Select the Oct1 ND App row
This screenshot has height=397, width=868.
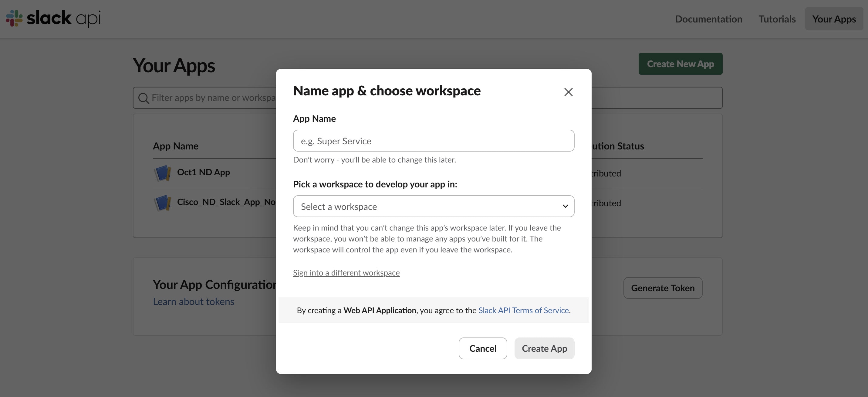(202, 173)
